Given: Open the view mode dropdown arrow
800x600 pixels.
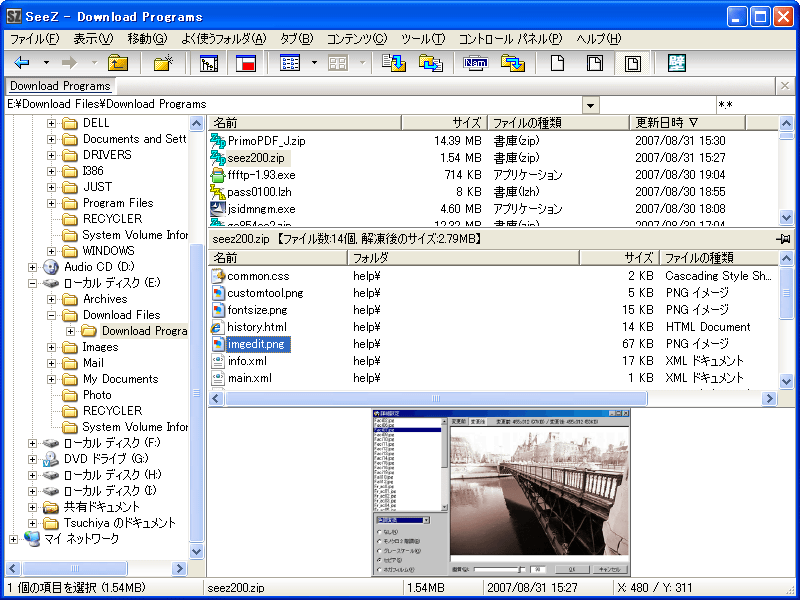Looking at the screenshot, I should (314, 63).
